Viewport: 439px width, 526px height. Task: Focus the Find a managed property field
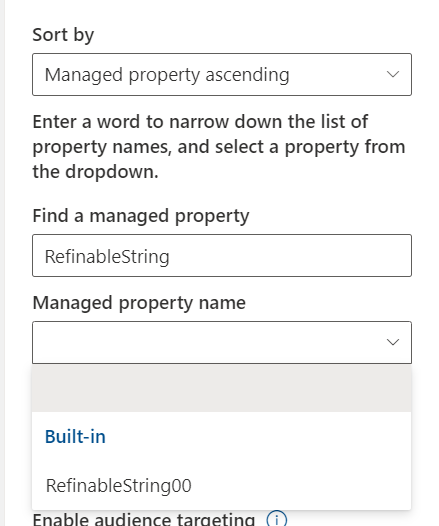click(x=222, y=256)
